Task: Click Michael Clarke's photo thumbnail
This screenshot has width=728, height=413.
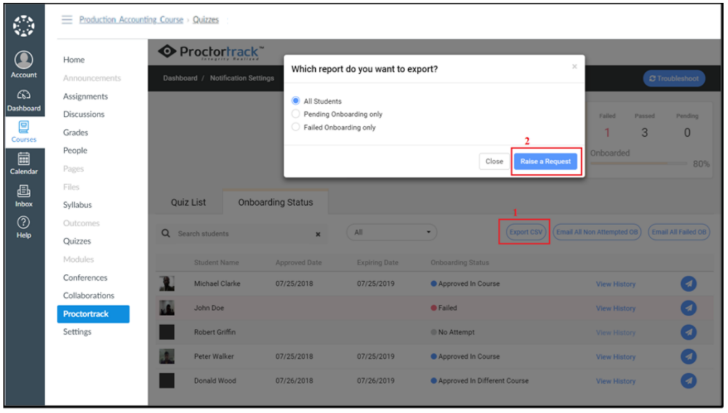Action: pyautogui.click(x=167, y=284)
